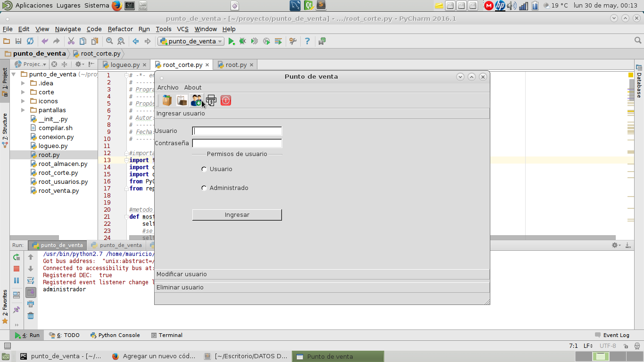Open the punto_de_venta run configuration dropdown
The image size is (644, 362).
[191, 41]
